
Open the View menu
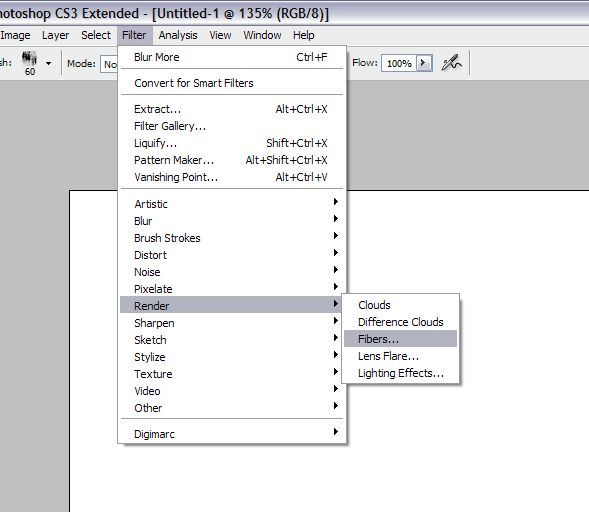(220, 35)
